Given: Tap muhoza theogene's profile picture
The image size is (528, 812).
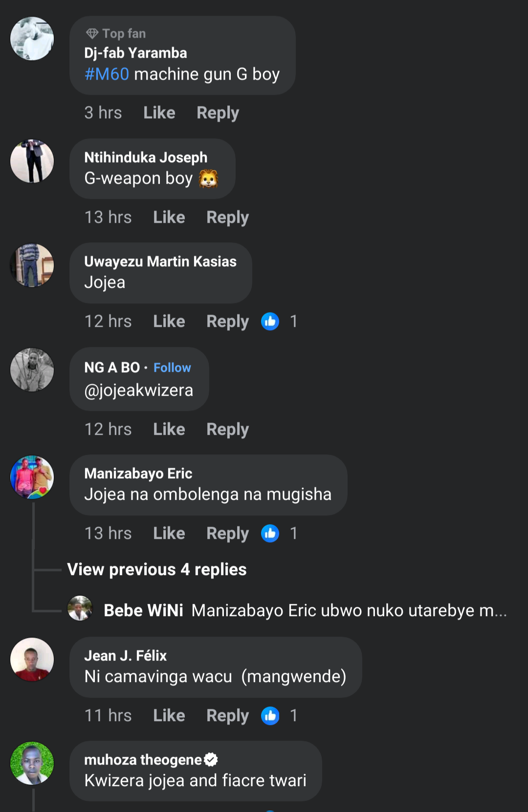Looking at the screenshot, I should (32, 764).
